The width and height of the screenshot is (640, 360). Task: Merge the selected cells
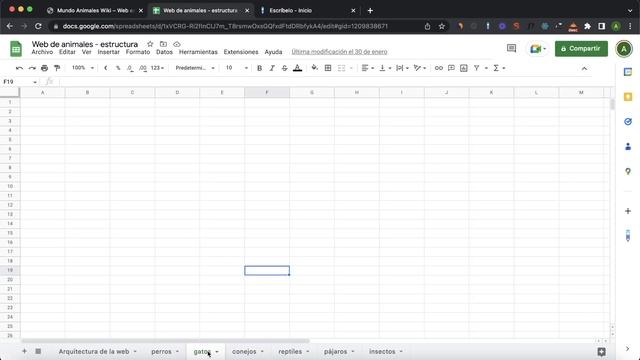pyautogui.click(x=342, y=68)
